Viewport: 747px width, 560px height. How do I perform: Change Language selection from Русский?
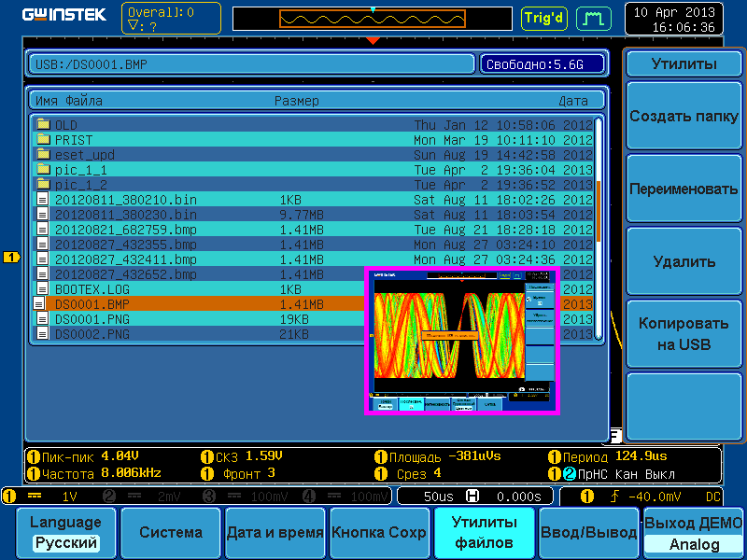[64, 533]
